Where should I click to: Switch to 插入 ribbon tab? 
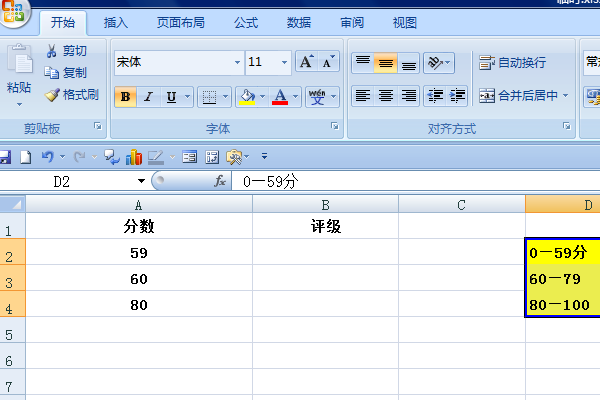coord(116,23)
